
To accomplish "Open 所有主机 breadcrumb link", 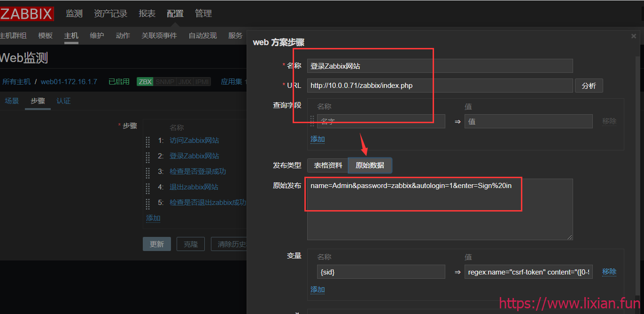I will (16, 82).
